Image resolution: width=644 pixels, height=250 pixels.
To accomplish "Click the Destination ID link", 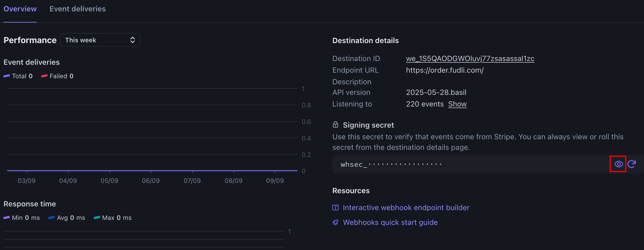I will 470,59.
